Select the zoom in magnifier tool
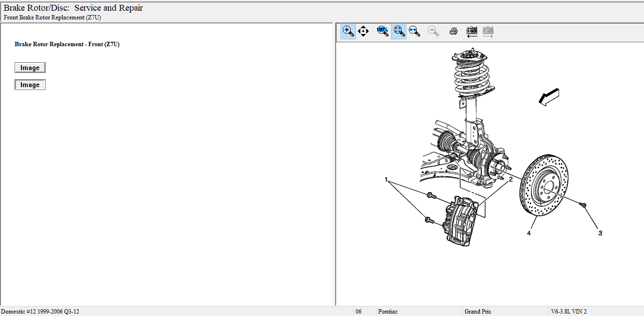Image resolution: width=644 pixels, height=316 pixels. [348, 32]
